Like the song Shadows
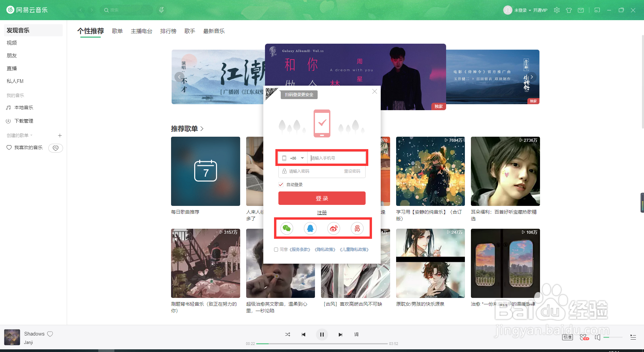Screen dimensions: 644x352 (50, 334)
